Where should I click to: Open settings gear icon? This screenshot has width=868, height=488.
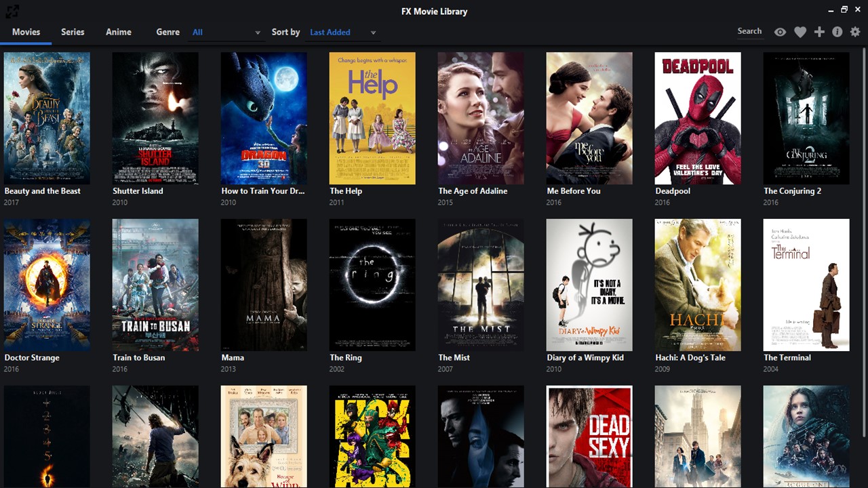[x=855, y=32]
